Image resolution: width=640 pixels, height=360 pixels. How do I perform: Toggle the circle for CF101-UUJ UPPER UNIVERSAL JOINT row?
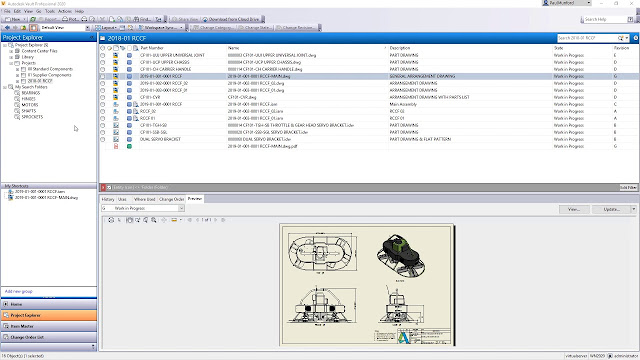click(102, 55)
